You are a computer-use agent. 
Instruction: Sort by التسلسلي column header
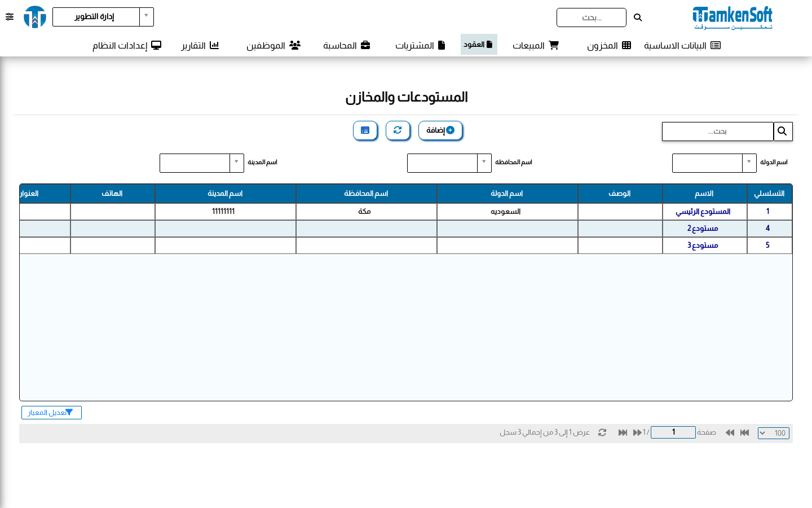pos(769,194)
